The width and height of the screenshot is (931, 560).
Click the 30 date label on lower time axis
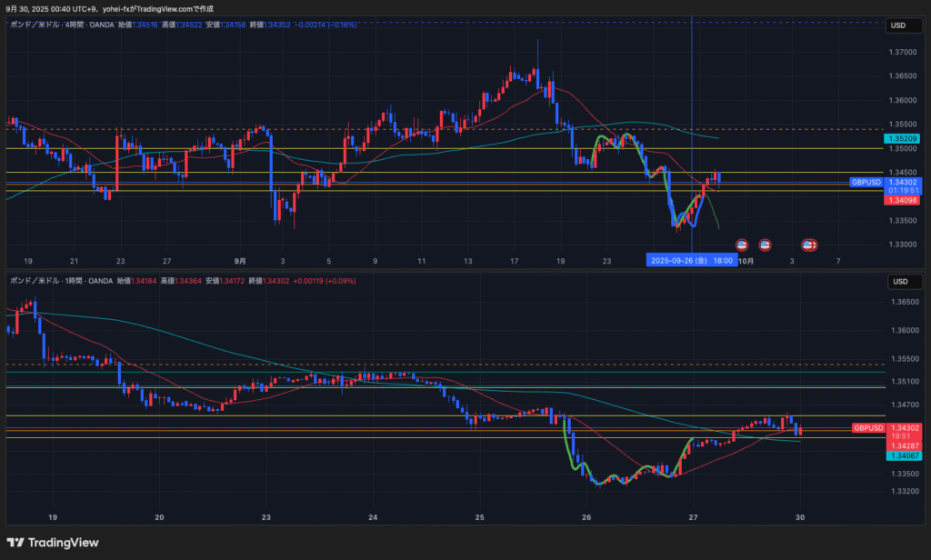pyautogui.click(x=799, y=517)
